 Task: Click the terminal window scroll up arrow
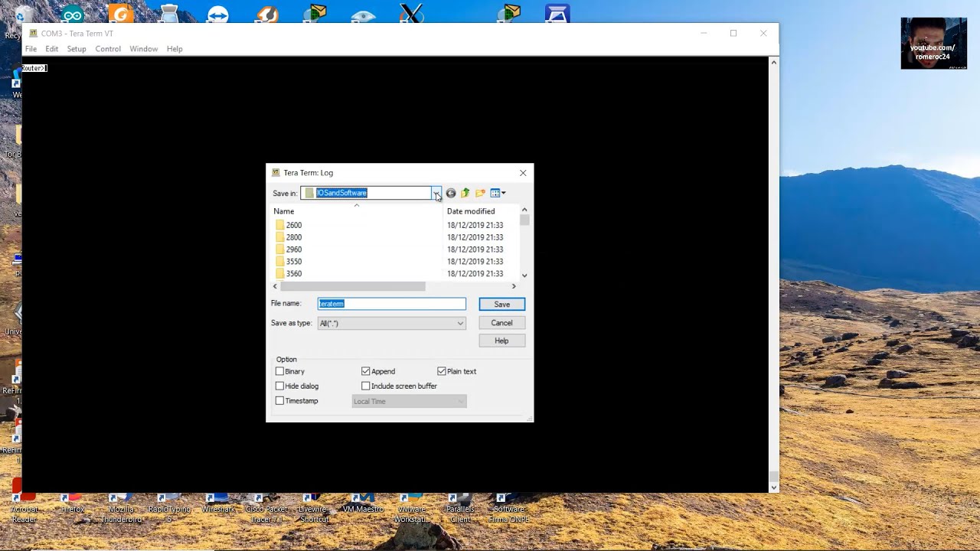pyautogui.click(x=773, y=62)
